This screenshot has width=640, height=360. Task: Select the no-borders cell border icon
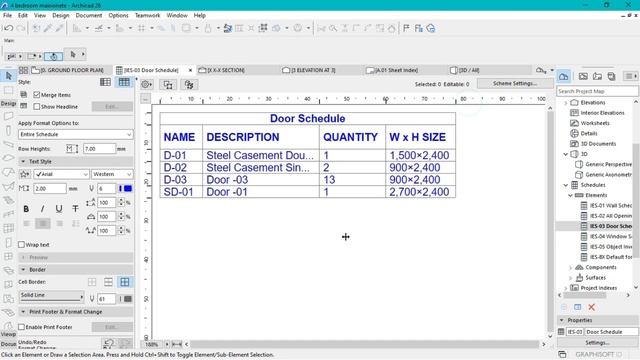pyautogui.click(x=92, y=282)
